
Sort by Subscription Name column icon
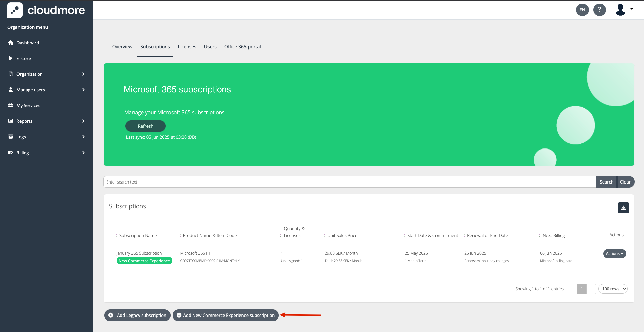click(116, 236)
